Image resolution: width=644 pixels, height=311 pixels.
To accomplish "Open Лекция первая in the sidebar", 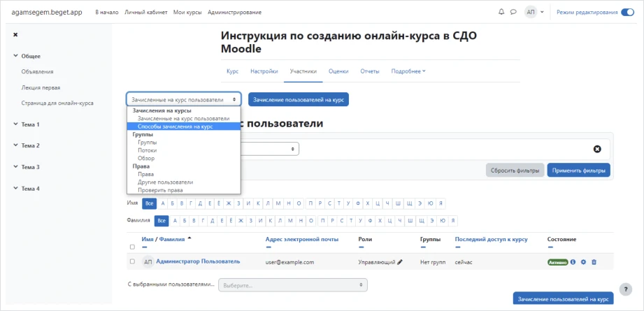I will click(x=41, y=87).
